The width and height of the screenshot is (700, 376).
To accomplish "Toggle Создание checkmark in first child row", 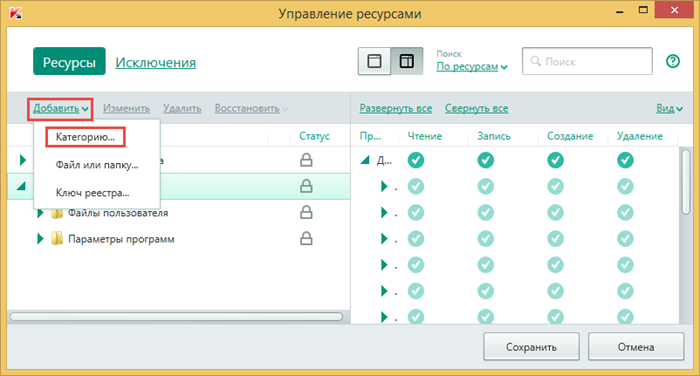I will point(555,186).
